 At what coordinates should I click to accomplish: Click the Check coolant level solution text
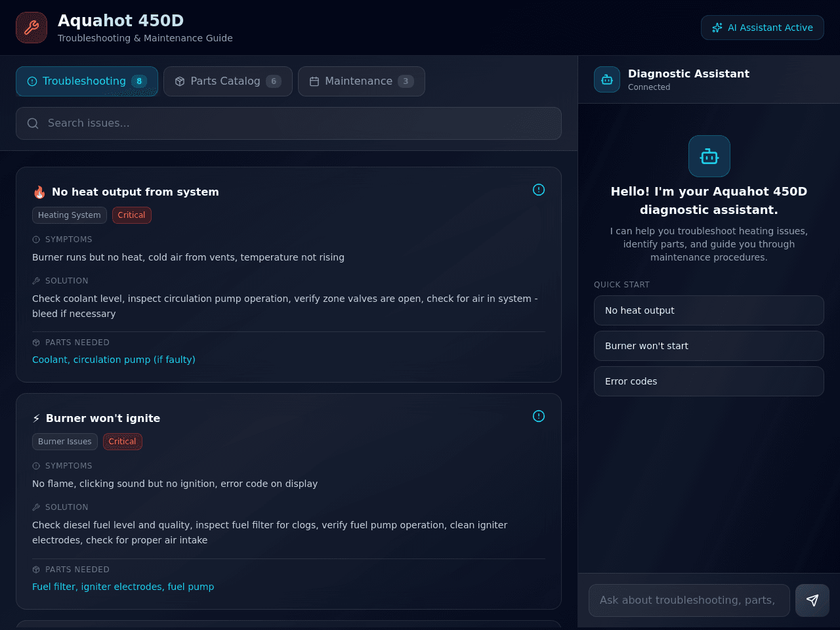(x=285, y=306)
